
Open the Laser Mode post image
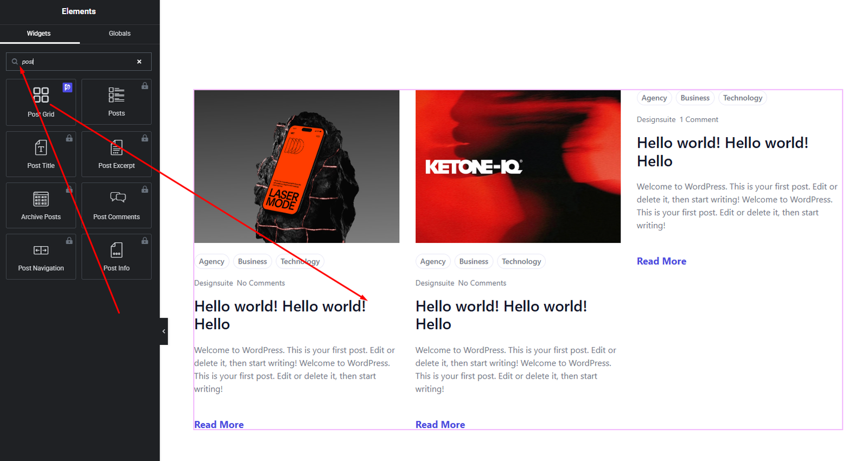297,167
